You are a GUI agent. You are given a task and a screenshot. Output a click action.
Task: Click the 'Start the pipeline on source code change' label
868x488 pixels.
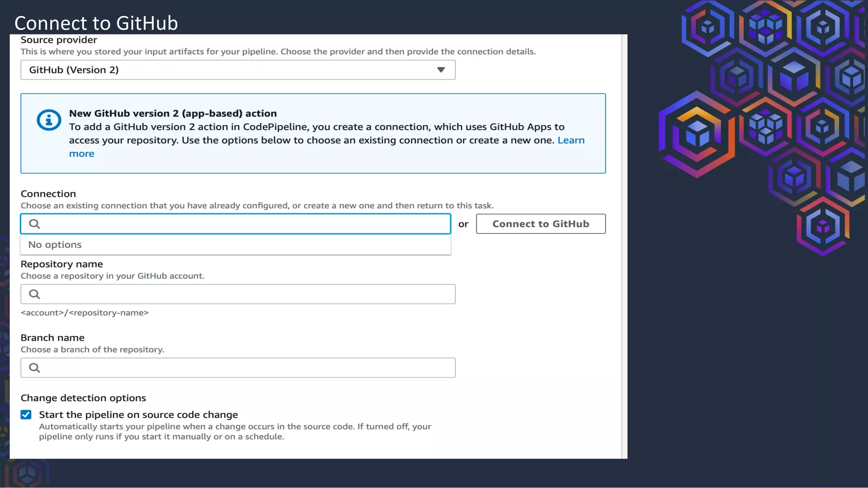click(x=138, y=415)
